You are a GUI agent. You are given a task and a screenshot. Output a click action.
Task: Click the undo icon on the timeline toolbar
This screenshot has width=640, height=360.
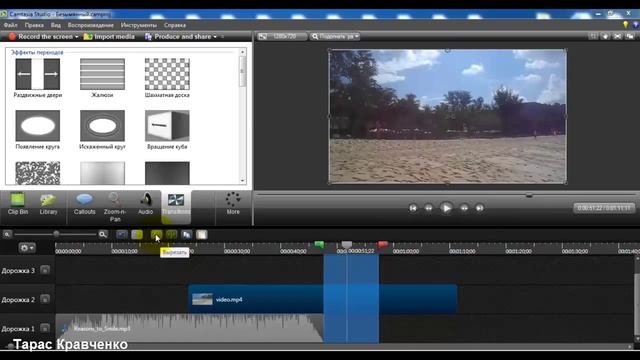pyautogui.click(x=122, y=235)
